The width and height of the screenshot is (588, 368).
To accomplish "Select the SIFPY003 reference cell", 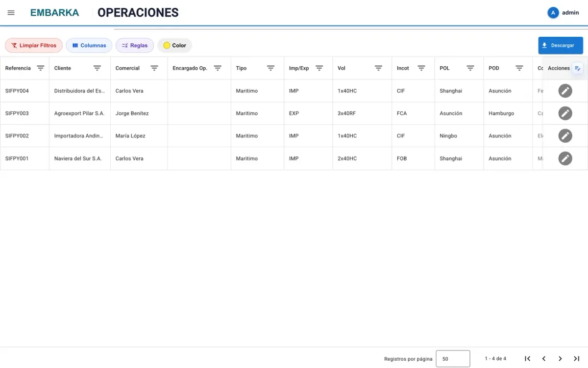I will pyautogui.click(x=24, y=113).
